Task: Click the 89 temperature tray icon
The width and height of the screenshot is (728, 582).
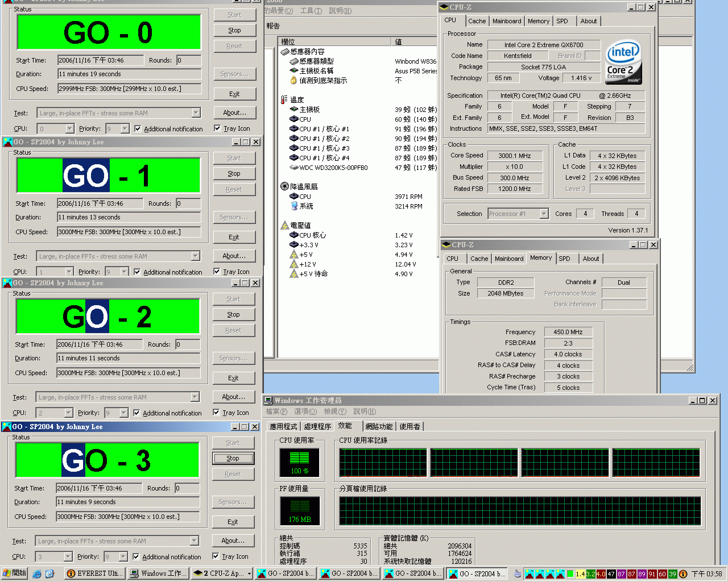Action: pos(642,574)
